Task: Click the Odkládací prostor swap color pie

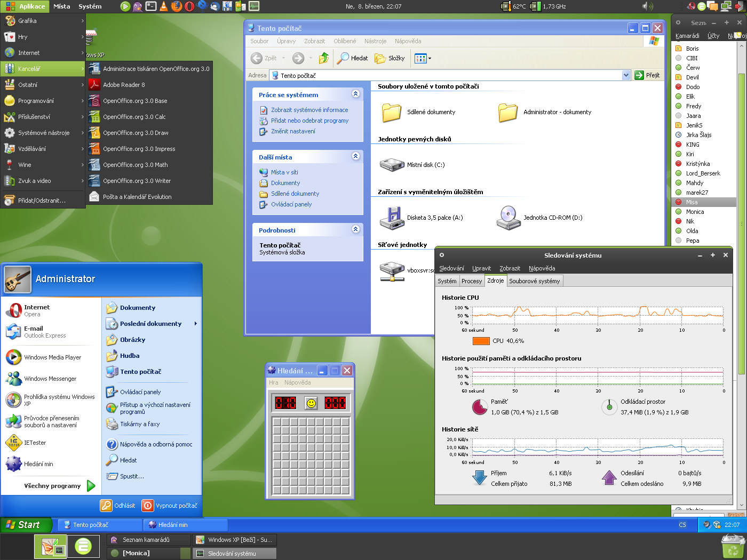Action: point(609,407)
